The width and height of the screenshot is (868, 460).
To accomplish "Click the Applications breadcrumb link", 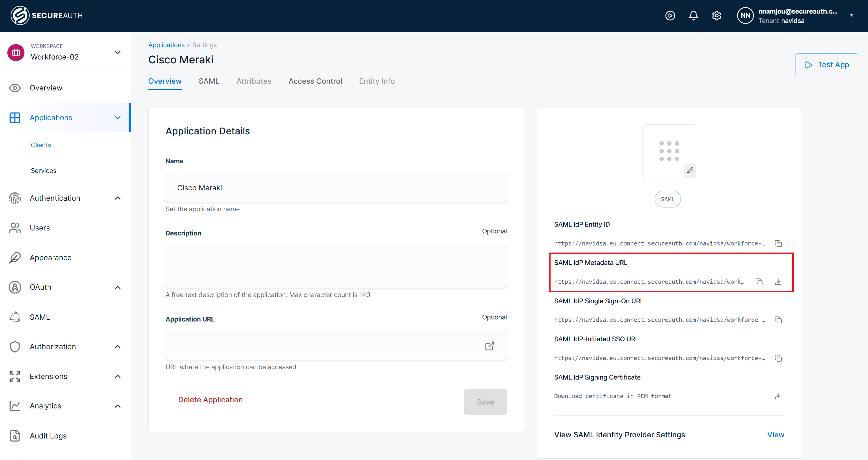I will click(x=167, y=45).
